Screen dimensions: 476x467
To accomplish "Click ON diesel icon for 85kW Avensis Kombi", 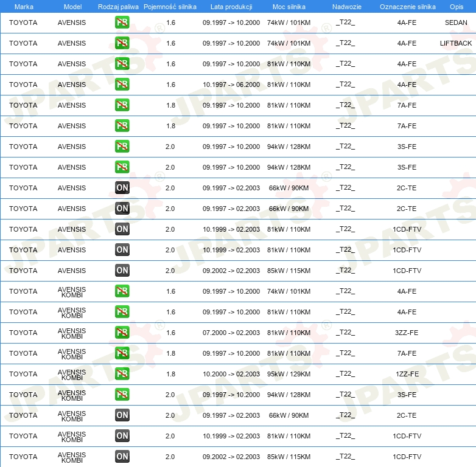I will pos(122,457).
